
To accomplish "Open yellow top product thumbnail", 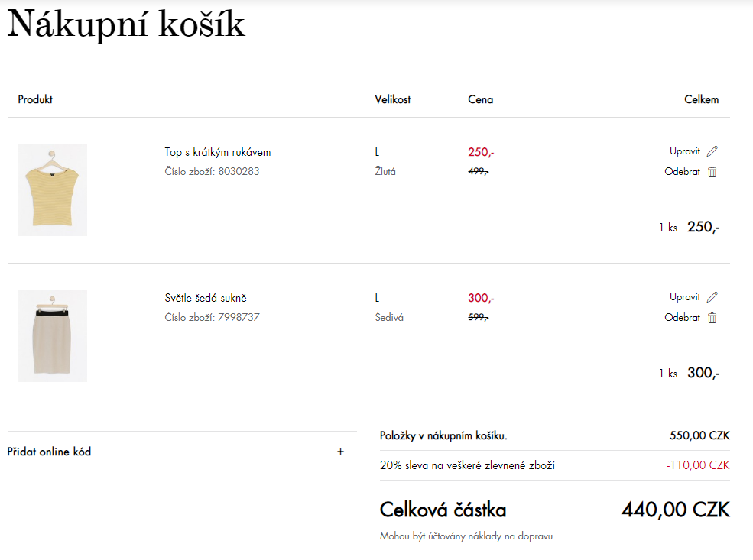I will pos(53,190).
